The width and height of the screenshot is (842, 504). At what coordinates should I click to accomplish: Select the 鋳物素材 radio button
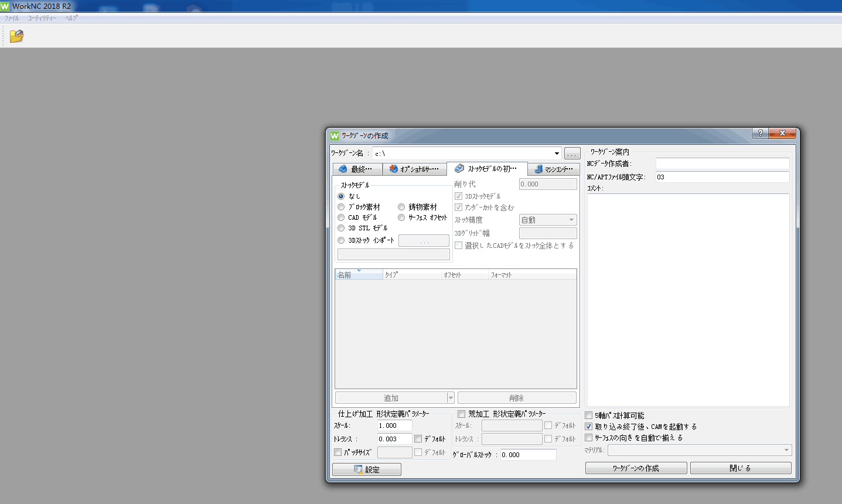click(x=401, y=207)
